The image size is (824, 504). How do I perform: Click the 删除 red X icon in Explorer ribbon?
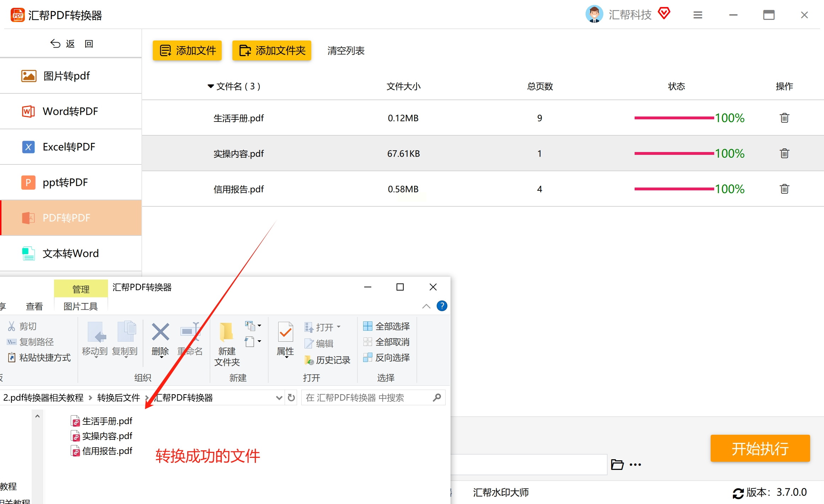coord(160,332)
